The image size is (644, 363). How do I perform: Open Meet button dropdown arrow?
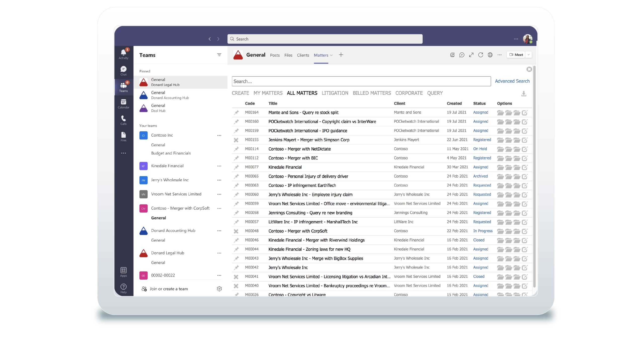coord(529,55)
